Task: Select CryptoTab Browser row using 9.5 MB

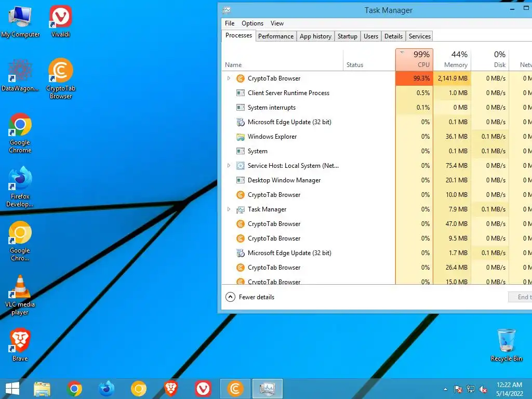Action: pyautogui.click(x=377, y=238)
